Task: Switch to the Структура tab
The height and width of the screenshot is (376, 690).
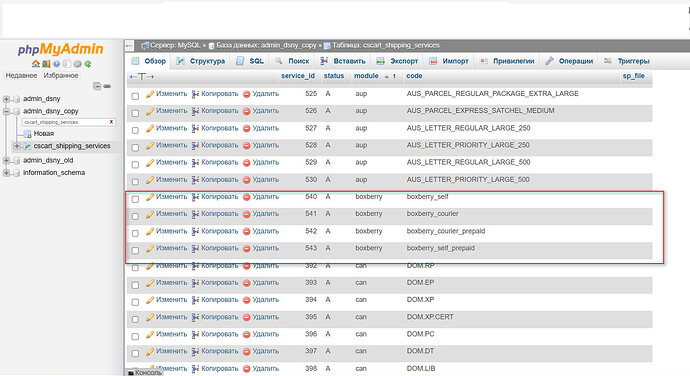Action: [201, 61]
